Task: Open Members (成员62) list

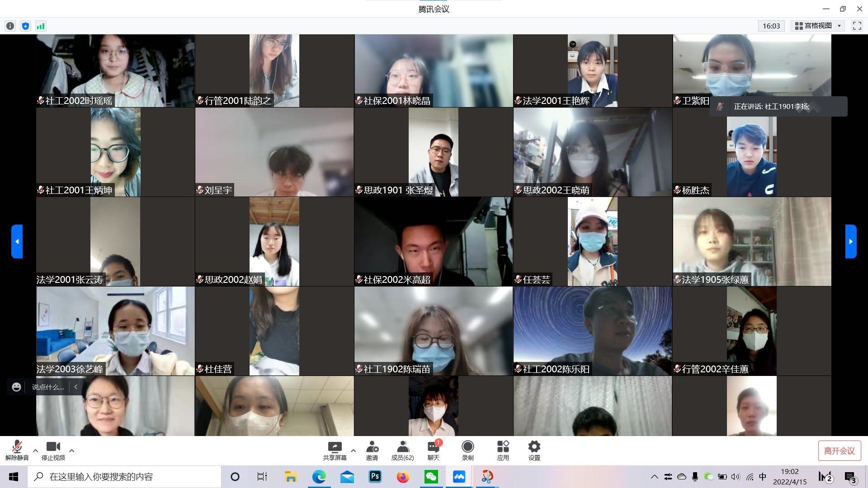Action: 402,450
